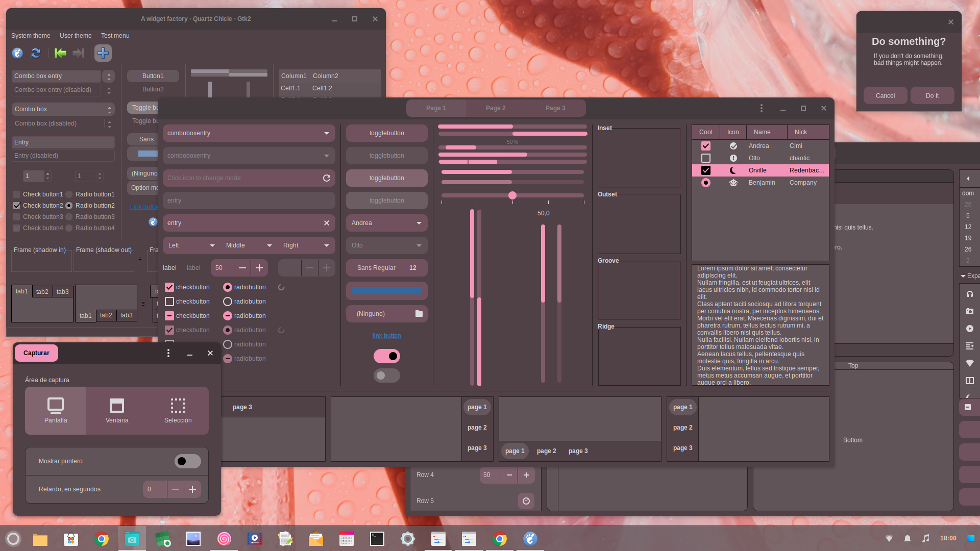
Task: Click the camera icon in the right sidebar list
Action: tap(970, 311)
